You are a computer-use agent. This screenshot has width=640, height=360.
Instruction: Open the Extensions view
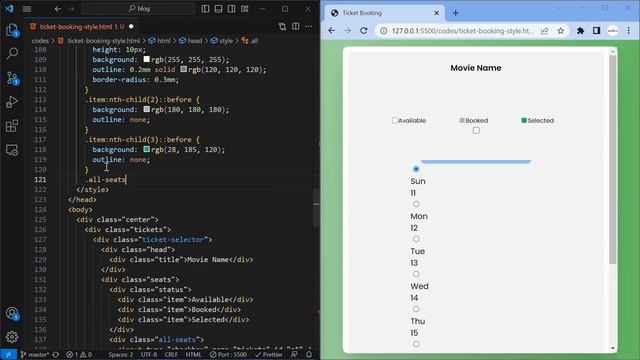click(12, 126)
